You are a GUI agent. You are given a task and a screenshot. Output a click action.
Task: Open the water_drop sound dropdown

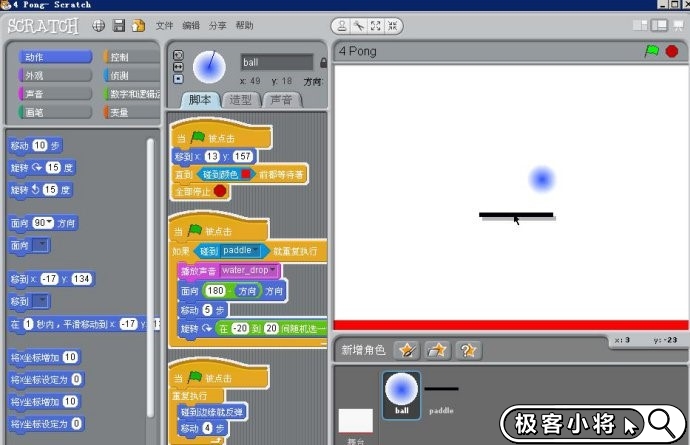tap(274, 271)
